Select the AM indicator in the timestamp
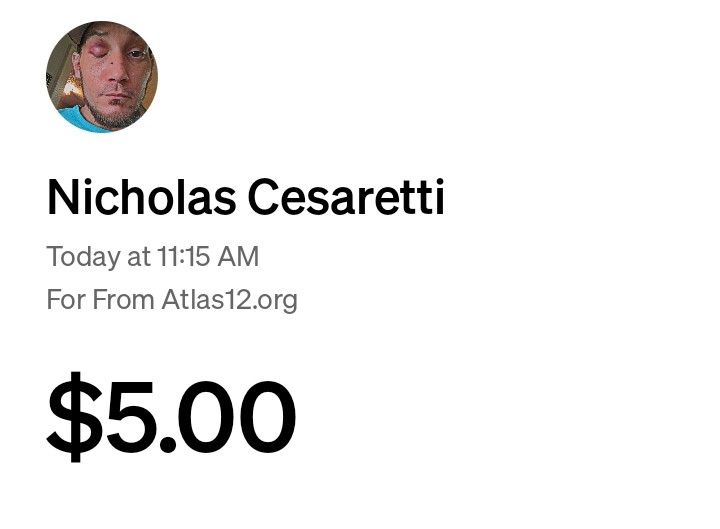720x529 pixels. click(239, 257)
